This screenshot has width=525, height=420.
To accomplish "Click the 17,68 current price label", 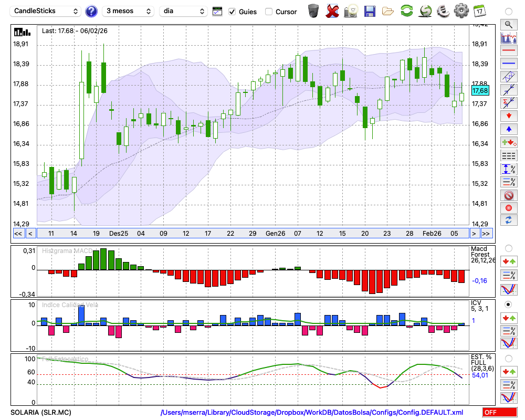I will coord(480,90).
